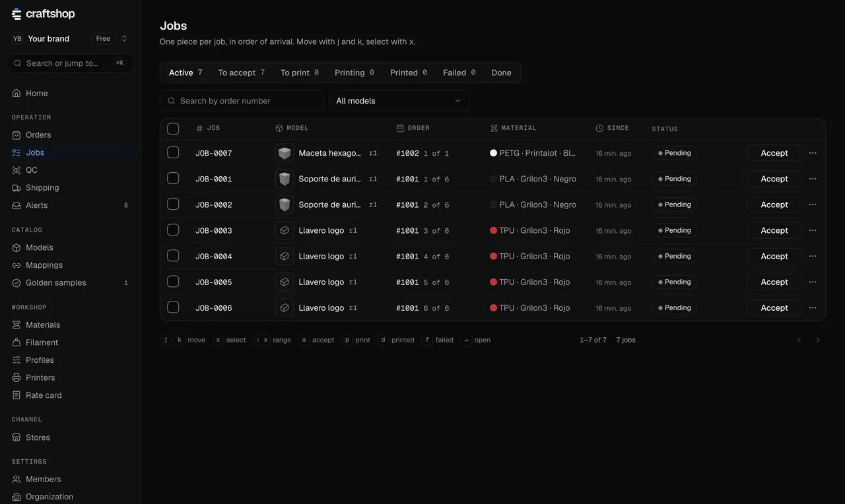Open QC via its sidebar icon
The height and width of the screenshot is (504, 845).
17,170
